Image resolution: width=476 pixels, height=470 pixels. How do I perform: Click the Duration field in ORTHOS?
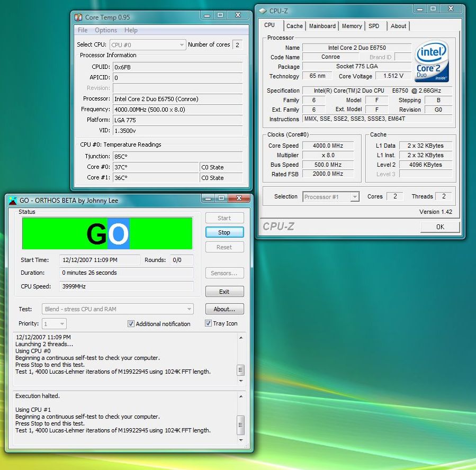[x=127, y=273]
